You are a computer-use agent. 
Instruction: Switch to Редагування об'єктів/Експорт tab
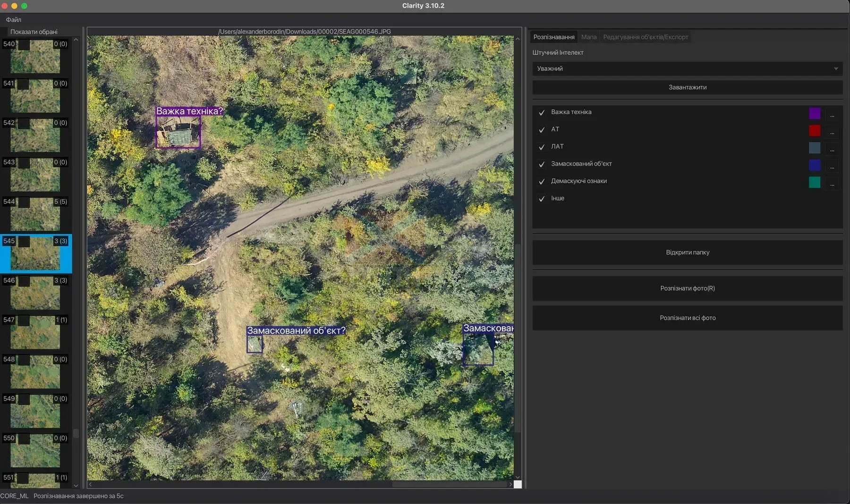(646, 37)
